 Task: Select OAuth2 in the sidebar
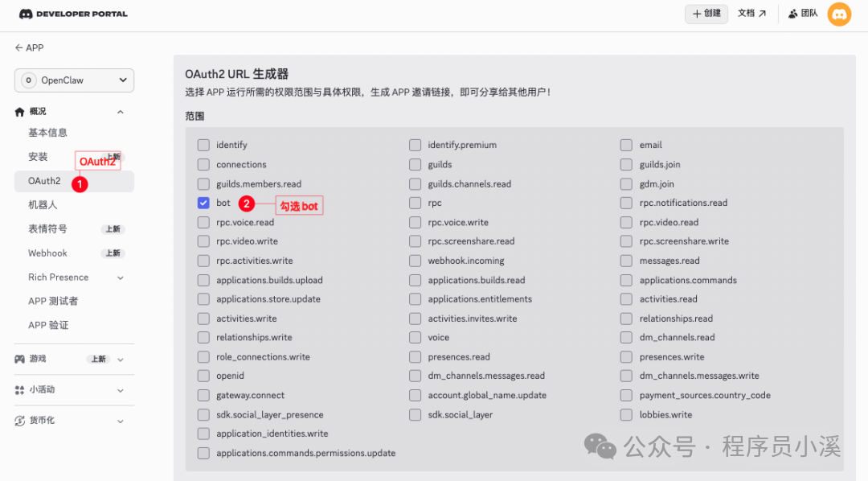pos(74,181)
